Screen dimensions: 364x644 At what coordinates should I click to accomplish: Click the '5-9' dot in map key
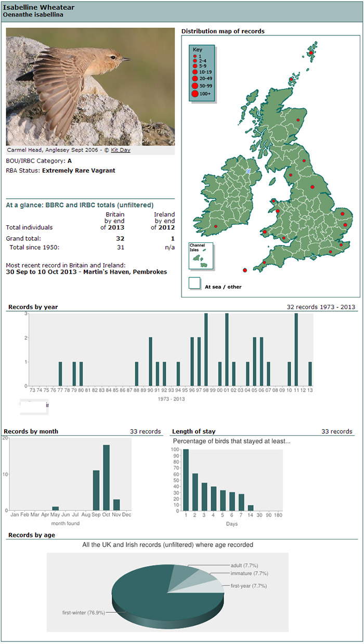(194, 66)
